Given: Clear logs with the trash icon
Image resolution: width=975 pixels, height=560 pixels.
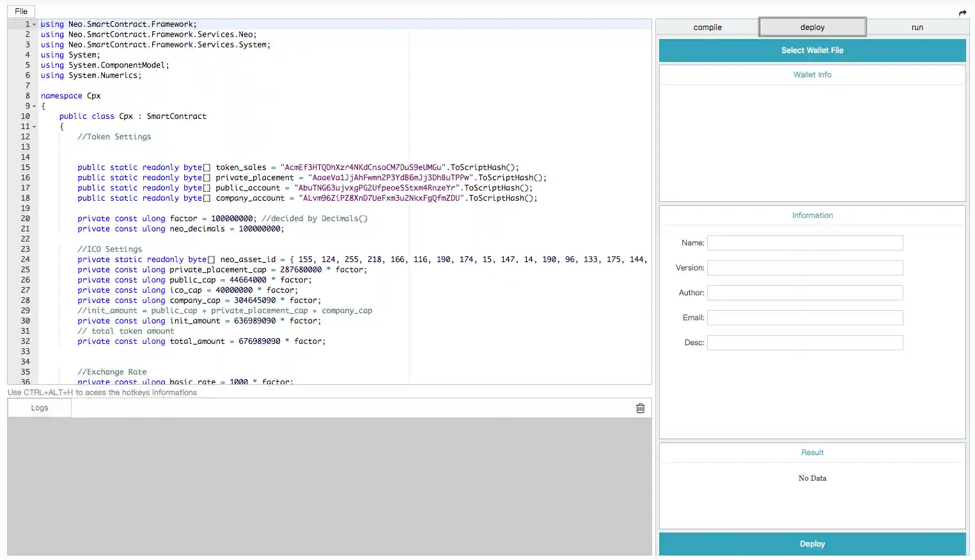Looking at the screenshot, I should point(640,408).
